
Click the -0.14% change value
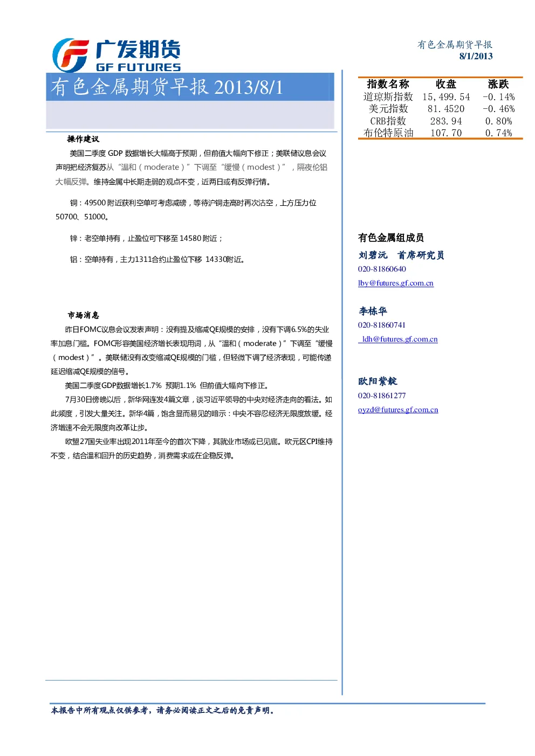click(x=499, y=97)
